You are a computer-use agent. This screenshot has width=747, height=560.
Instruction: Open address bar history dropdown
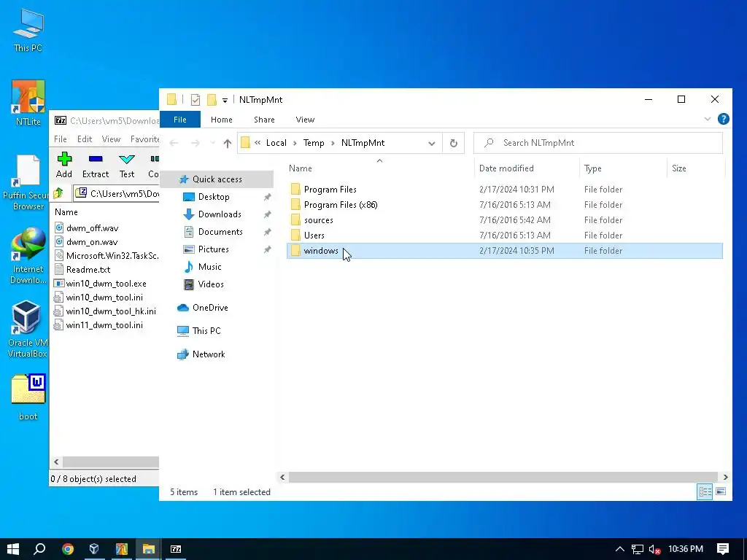[x=432, y=143]
